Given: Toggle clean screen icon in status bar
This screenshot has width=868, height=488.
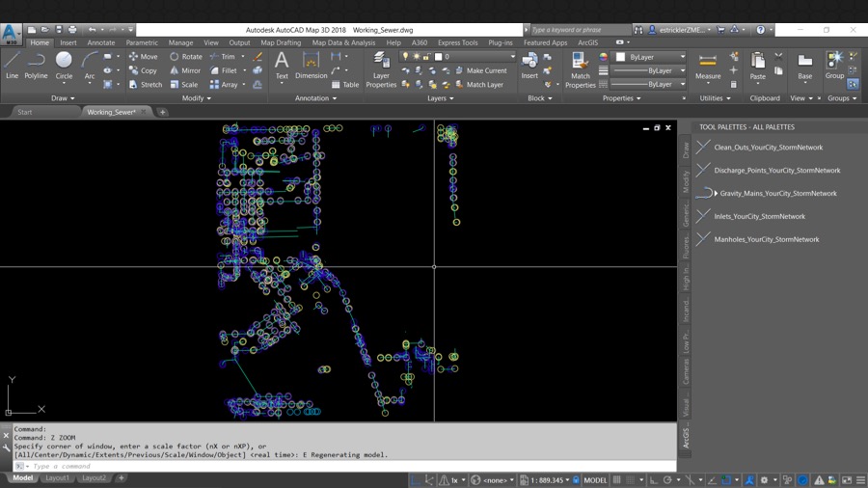Looking at the screenshot, I should click(x=847, y=479).
